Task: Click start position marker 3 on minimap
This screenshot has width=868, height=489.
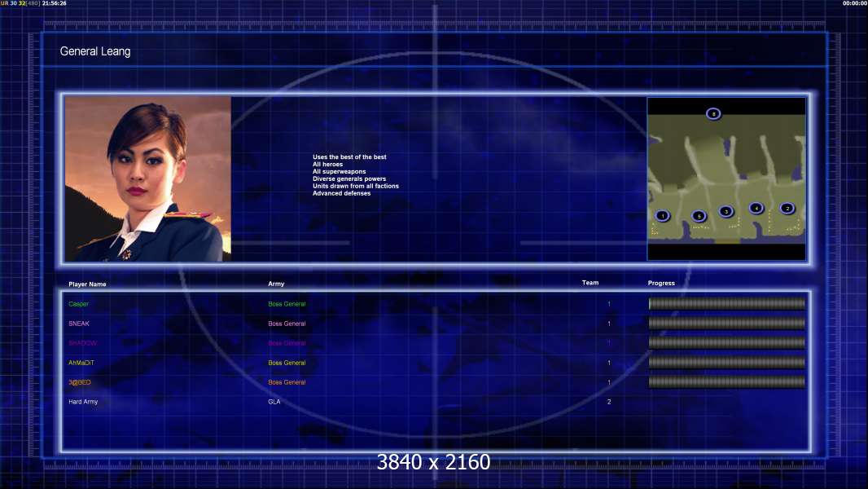Action: click(x=726, y=212)
